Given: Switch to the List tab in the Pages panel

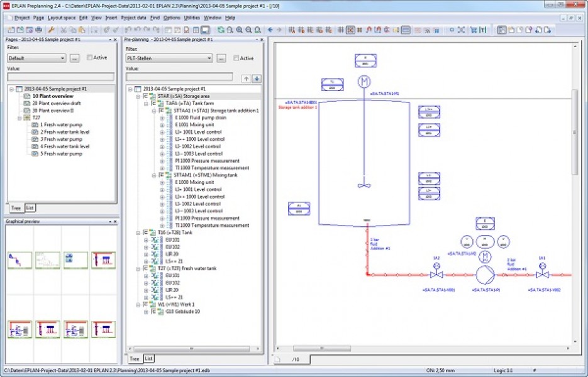Looking at the screenshot, I should point(29,208).
